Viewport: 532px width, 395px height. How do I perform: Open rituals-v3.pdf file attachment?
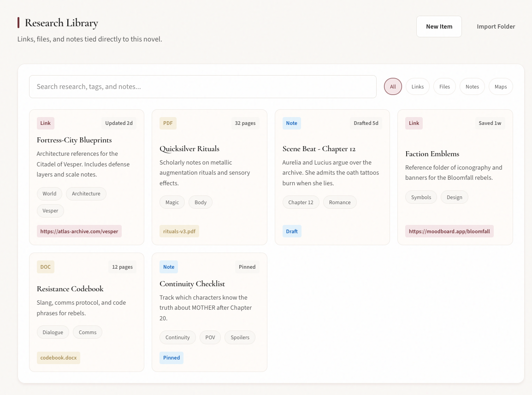pos(179,231)
